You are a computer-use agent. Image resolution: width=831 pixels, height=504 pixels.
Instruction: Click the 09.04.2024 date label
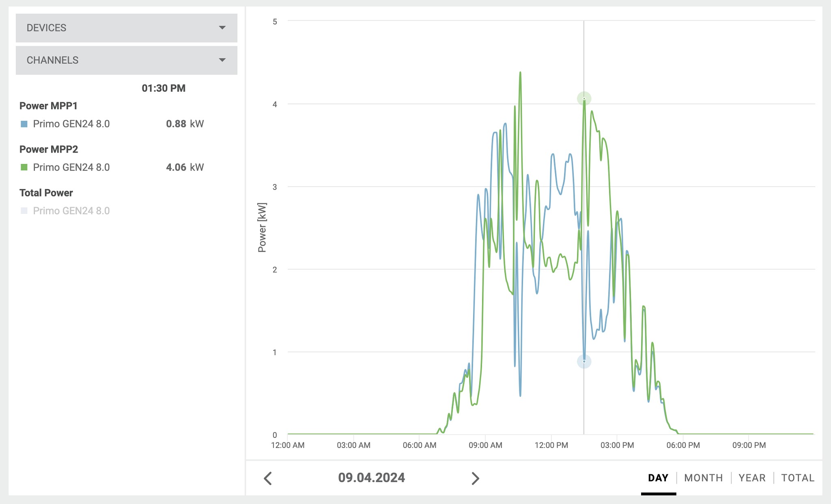[x=371, y=478]
